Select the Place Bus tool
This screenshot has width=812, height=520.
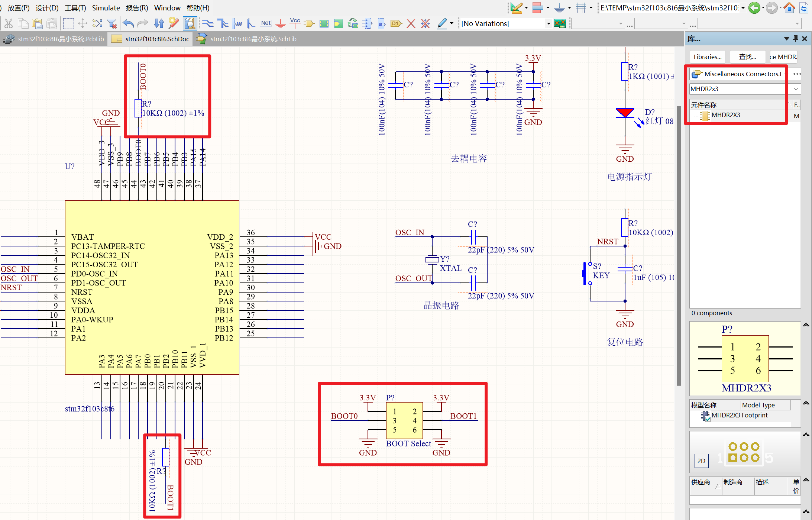tap(223, 24)
